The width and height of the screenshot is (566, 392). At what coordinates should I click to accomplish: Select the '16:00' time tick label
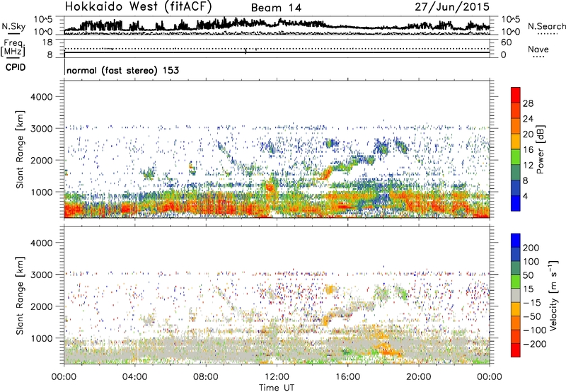[347, 377]
